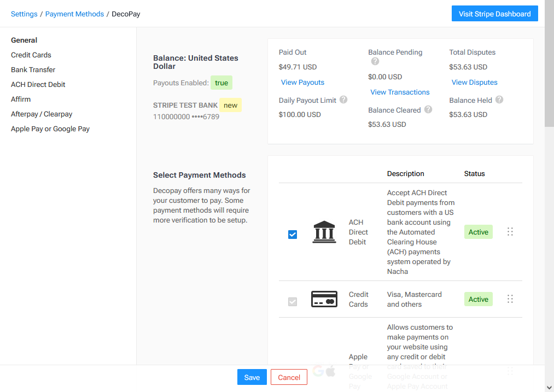Navigate to Payment Methods breadcrumb
This screenshot has width=554, height=392.
click(74, 14)
